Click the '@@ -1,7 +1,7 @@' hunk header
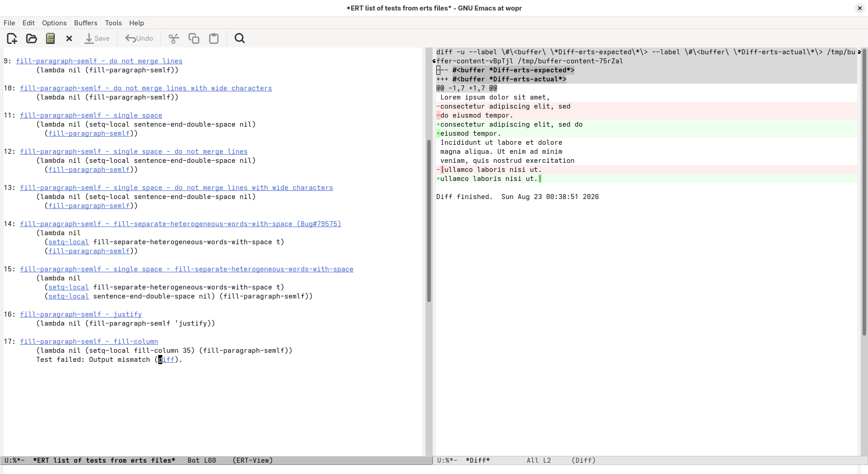This screenshot has width=868, height=474. 467,88
